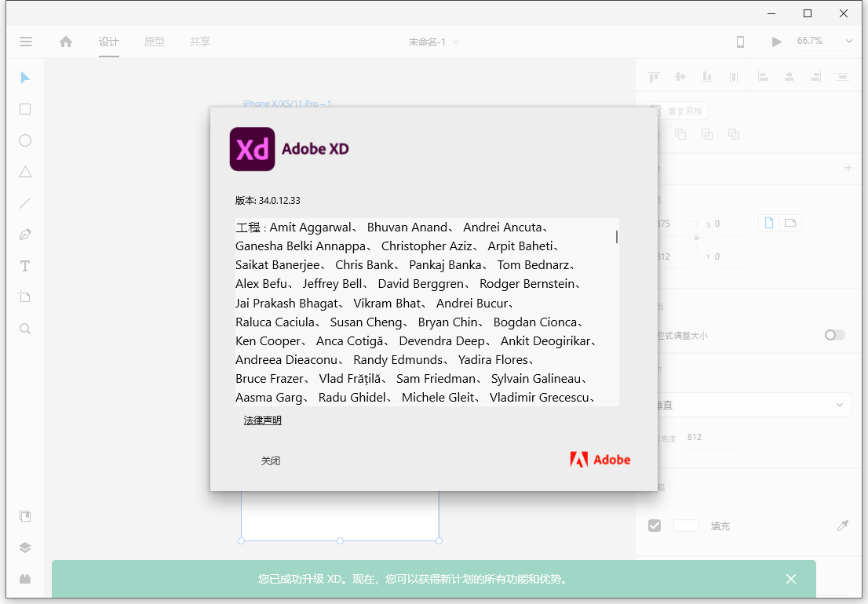Viewport: 868px width, 604px height.
Task: Open the hamburger main menu
Action: click(25, 42)
